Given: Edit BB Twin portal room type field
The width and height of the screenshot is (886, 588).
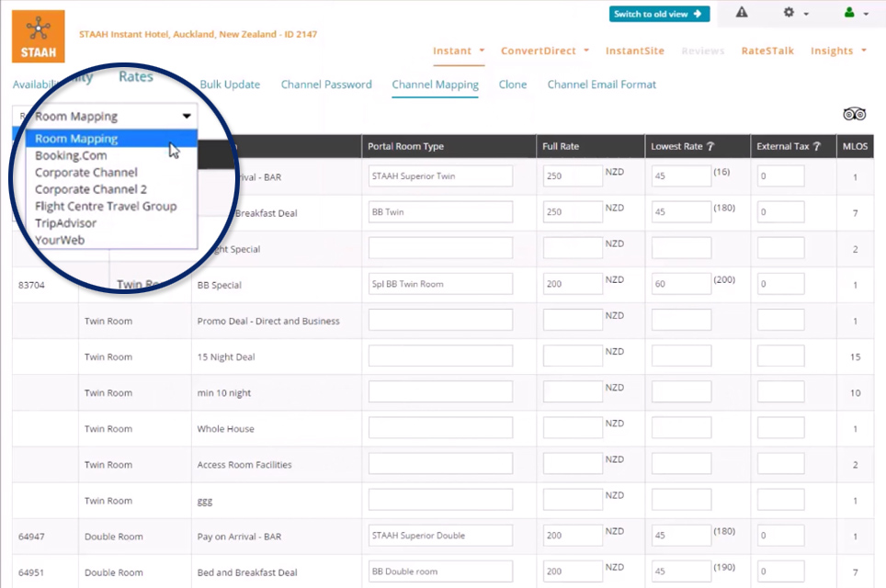Looking at the screenshot, I should coord(441,212).
